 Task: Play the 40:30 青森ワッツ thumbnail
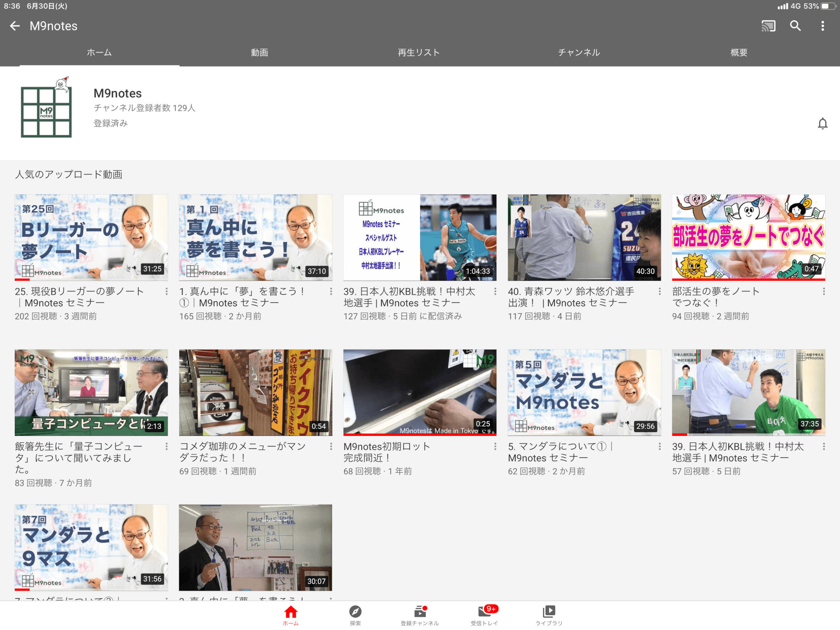584,238
